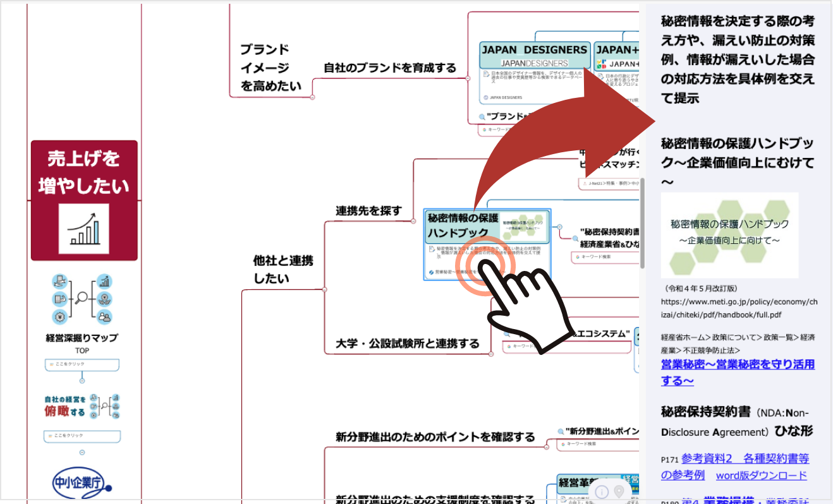Collapse the 自社のブランドを育成する branch

468,78
